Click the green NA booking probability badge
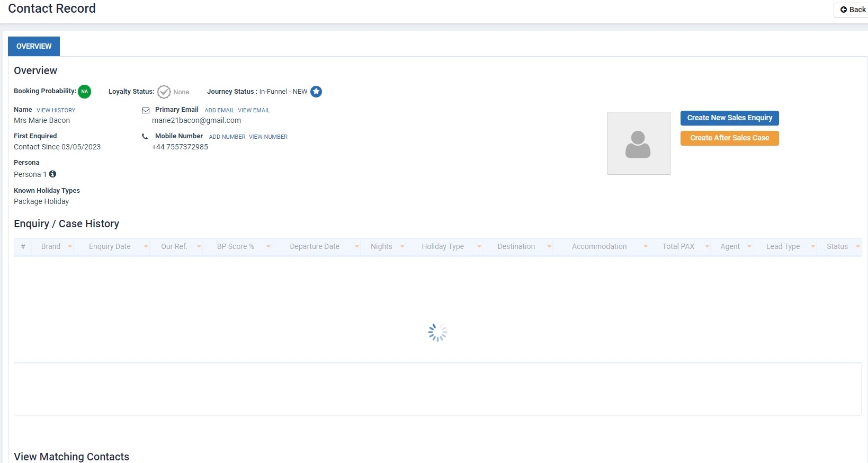This screenshot has width=868, height=463. (x=84, y=92)
